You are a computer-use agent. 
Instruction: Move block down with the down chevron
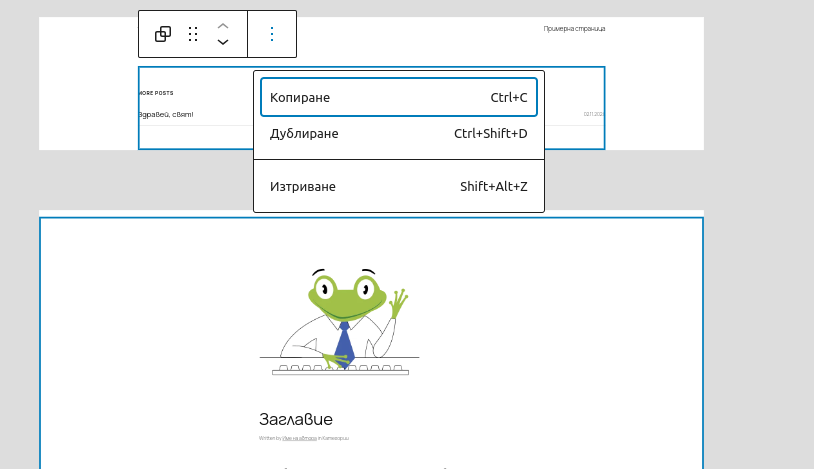click(223, 42)
